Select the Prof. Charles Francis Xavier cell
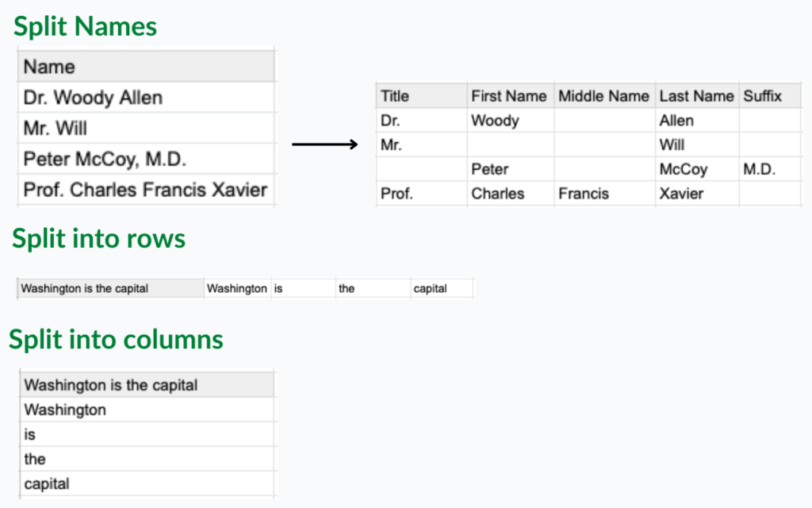Image resolution: width=812 pixels, height=508 pixels. click(x=146, y=190)
